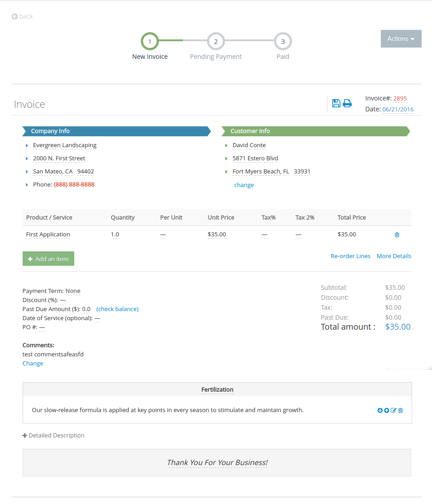Image resolution: width=432 pixels, height=504 pixels.
Task: Click the print invoice icon
Action: (347, 103)
